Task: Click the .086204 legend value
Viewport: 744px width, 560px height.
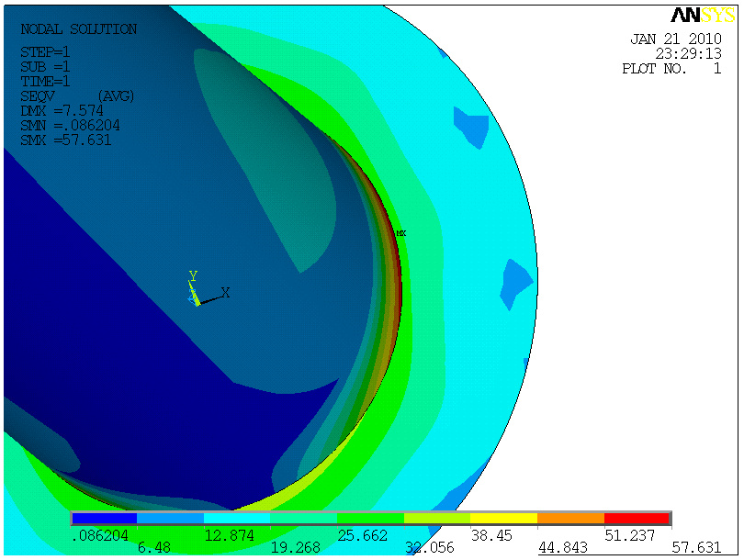Action: (x=100, y=536)
